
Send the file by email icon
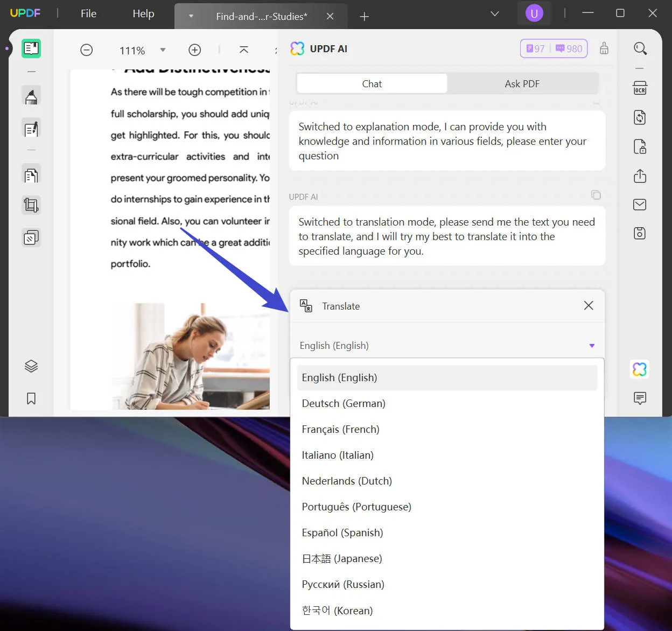640,205
